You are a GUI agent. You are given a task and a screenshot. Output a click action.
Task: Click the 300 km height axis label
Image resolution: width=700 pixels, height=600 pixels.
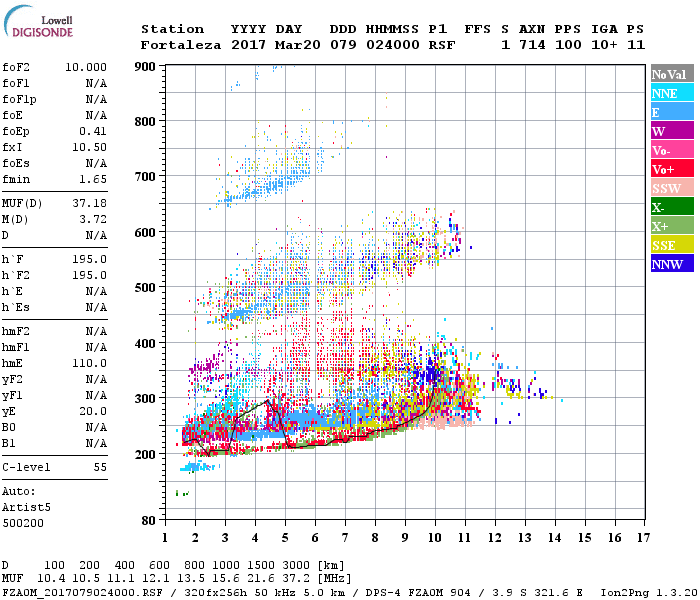pos(145,399)
